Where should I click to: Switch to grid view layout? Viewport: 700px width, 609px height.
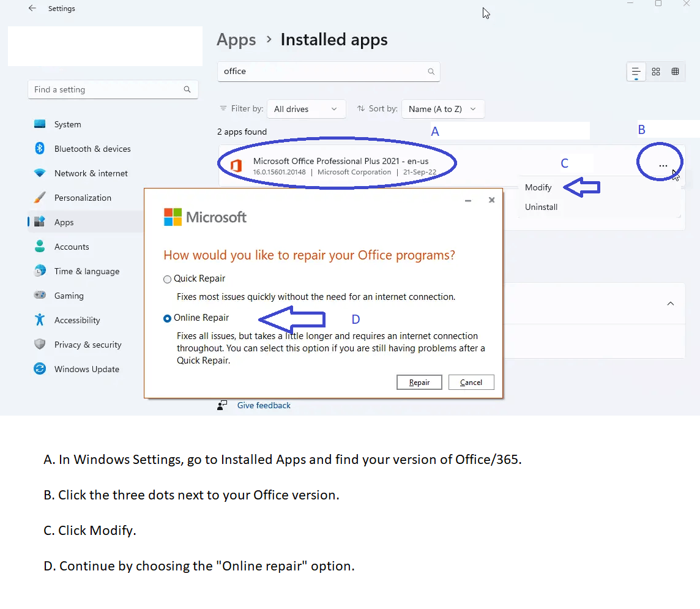pos(656,72)
